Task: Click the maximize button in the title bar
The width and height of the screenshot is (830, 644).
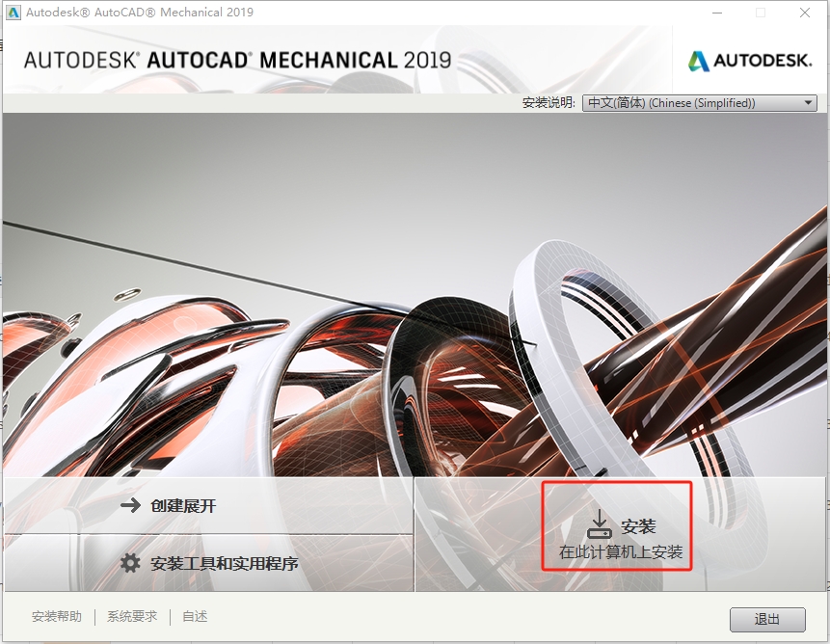Action: (761, 13)
